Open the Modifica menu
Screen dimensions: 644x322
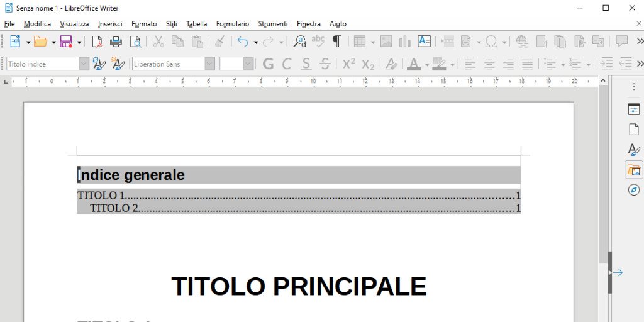point(37,24)
